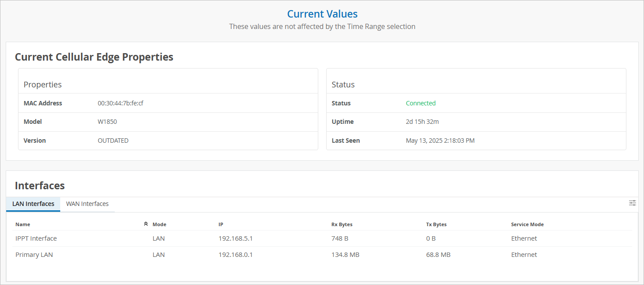
Task: Select the Primary LAN row name
Action: coord(34,255)
